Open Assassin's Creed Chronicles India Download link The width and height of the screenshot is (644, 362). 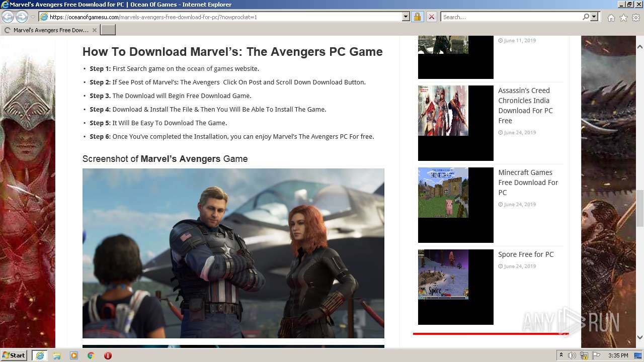pos(525,106)
